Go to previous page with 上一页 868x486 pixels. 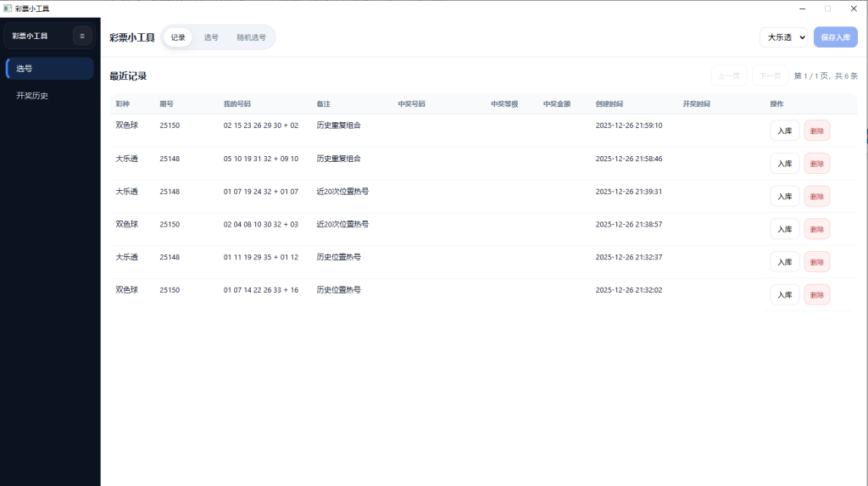point(728,75)
